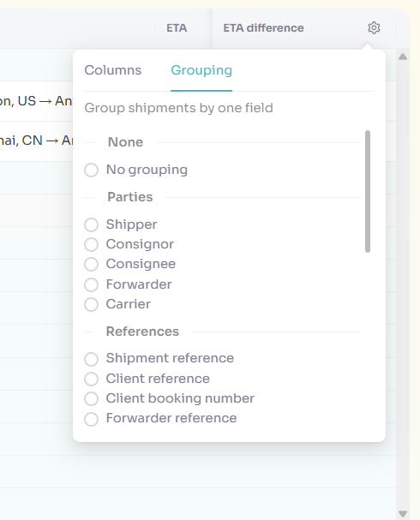
Task: Click the page scrollbar up arrow
Action: coord(403,57)
